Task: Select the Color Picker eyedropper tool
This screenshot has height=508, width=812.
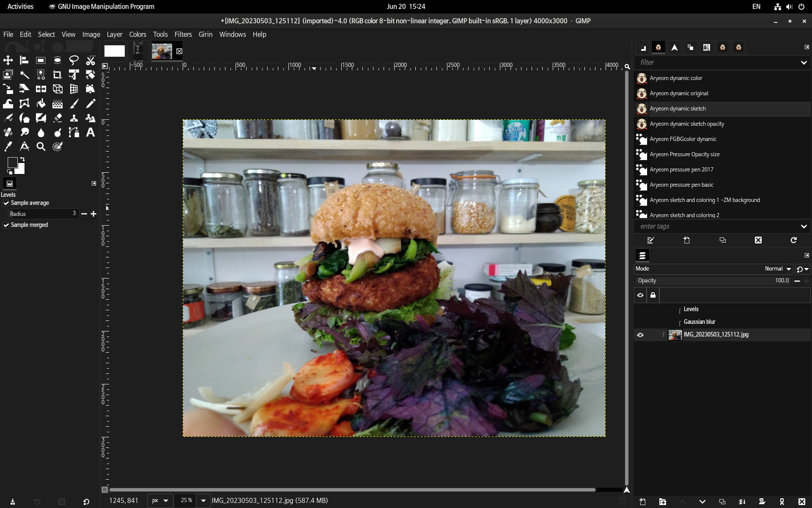Action: pyautogui.click(x=8, y=146)
